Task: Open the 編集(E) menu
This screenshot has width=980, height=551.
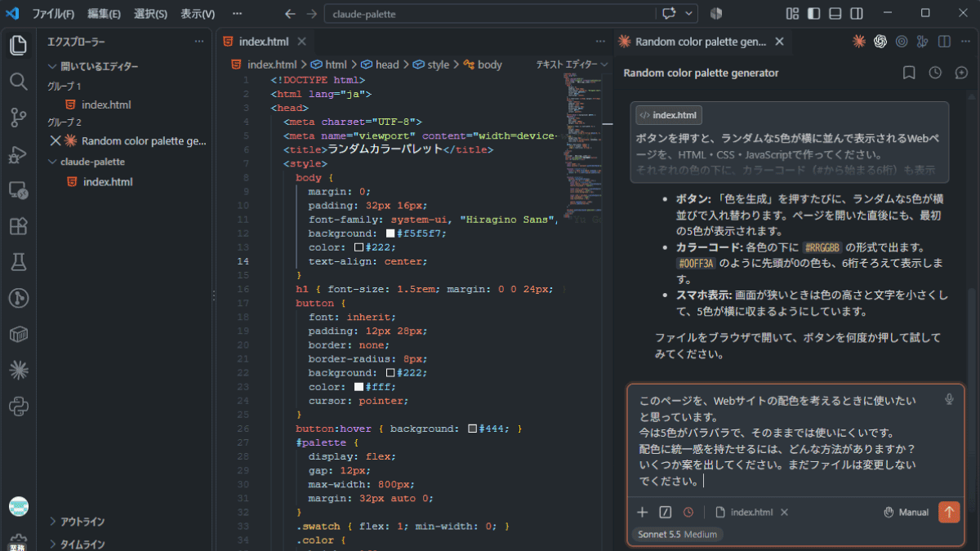Action: pyautogui.click(x=105, y=14)
